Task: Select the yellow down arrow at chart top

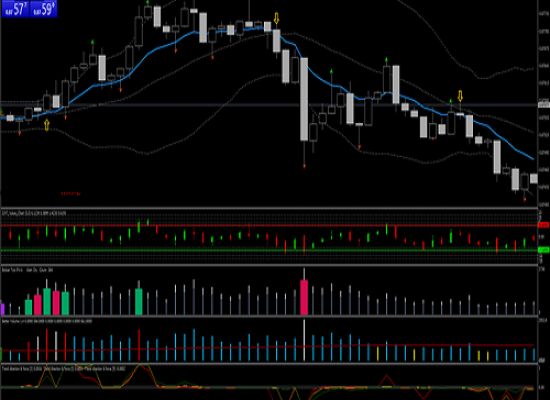Action: point(276,18)
